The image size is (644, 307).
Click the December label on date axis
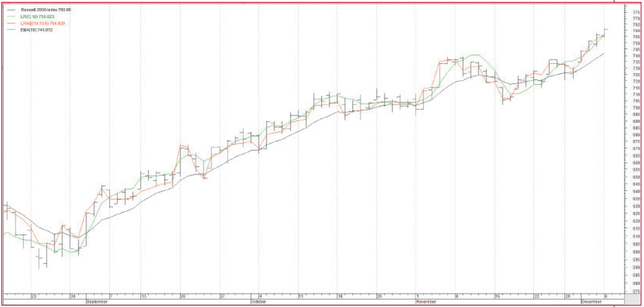[x=591, y=302]
